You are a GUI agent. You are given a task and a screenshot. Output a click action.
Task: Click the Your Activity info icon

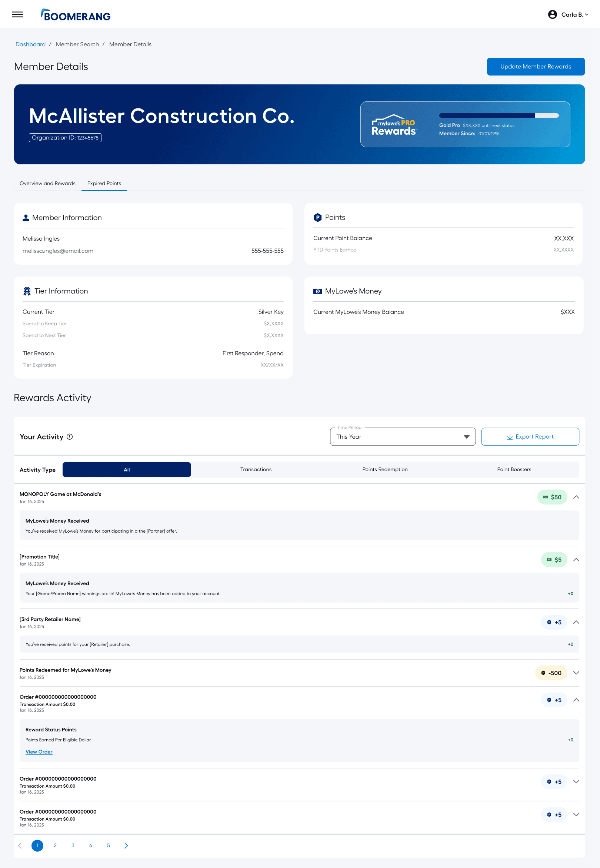[70, 437]
